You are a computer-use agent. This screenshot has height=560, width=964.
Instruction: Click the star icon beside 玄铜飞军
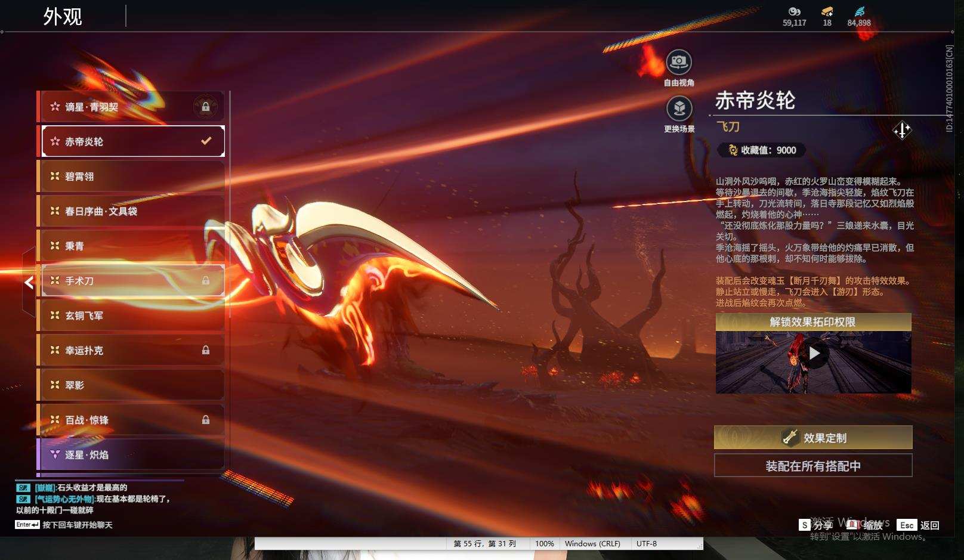(x=55, y=315)
